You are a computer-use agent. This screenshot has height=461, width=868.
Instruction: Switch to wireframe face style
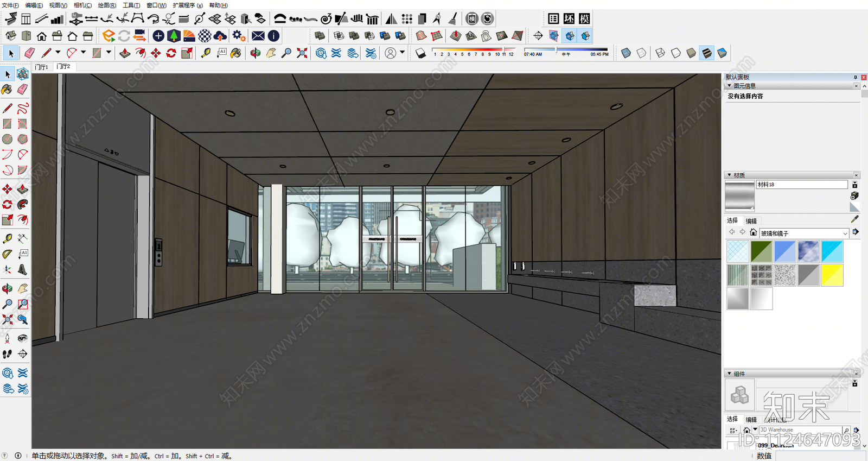tap(660, 53)
